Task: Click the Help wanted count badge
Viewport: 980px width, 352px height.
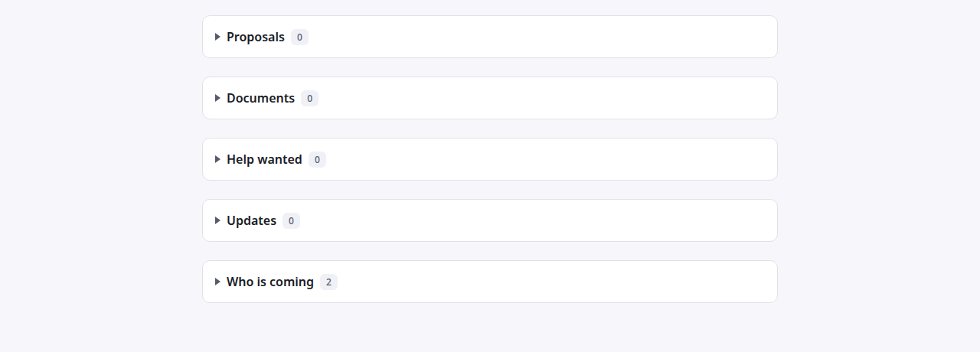Action: 317,159
